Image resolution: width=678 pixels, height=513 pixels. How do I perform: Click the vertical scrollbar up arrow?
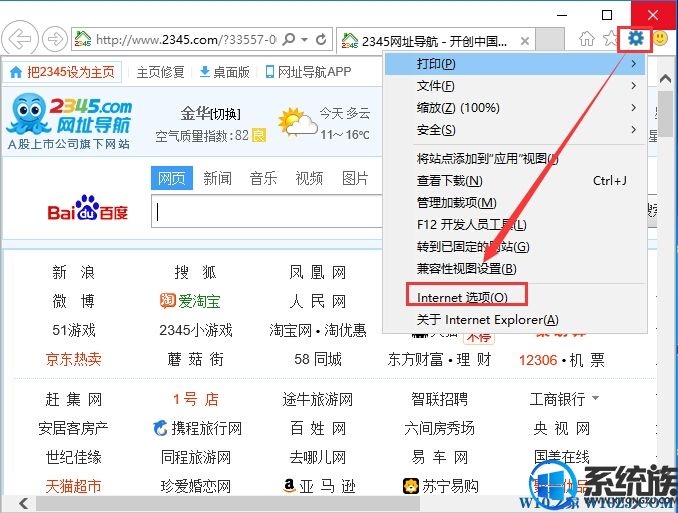[665, 79]
